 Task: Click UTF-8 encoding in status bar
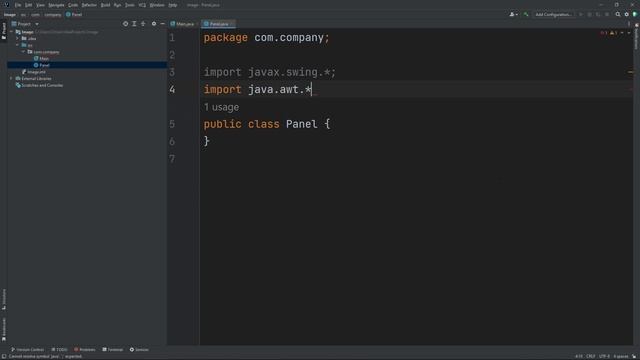coord(604,356)
